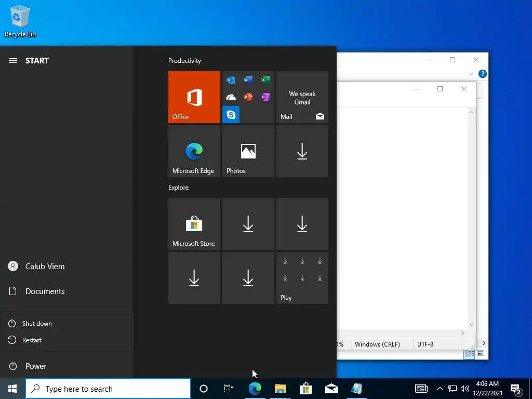Show hidden system tray icons

click(440, 389)
